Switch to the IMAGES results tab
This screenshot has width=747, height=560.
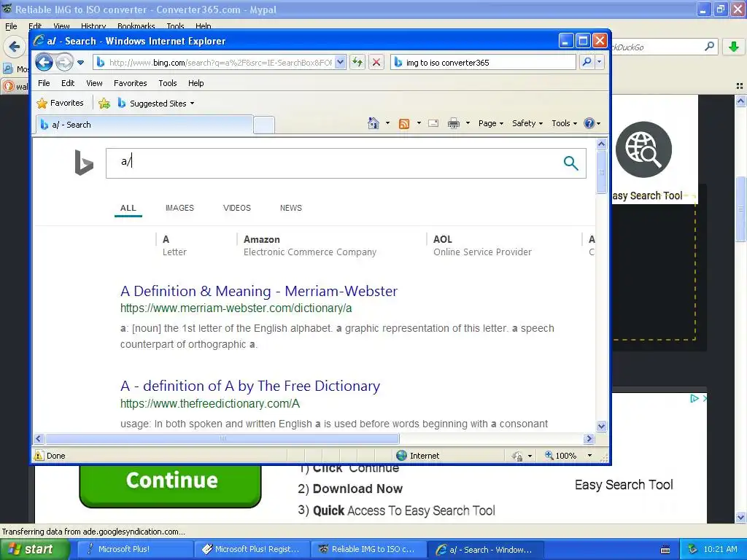179,208
